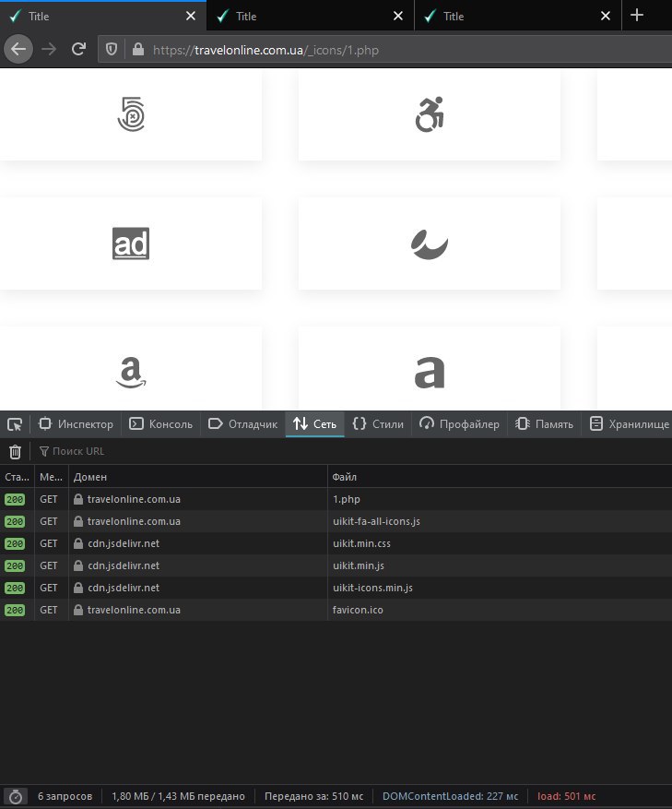Select the 1.php request row
Screen dimensions: 672x809
tap(336, 499)
